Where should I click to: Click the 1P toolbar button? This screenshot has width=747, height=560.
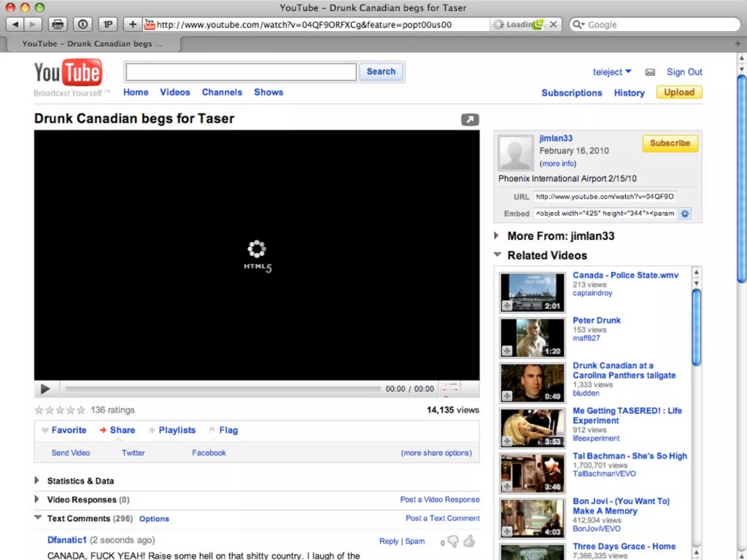click(108, 24)
